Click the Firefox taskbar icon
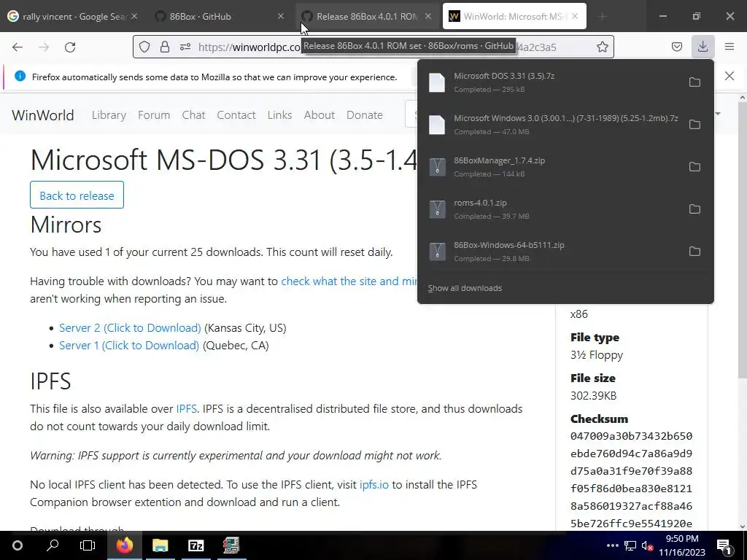747x560 pixels. tap(125, 545)
